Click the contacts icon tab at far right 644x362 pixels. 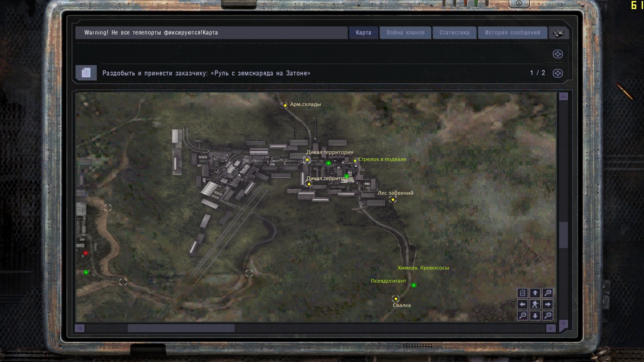[x=558, y=33]
